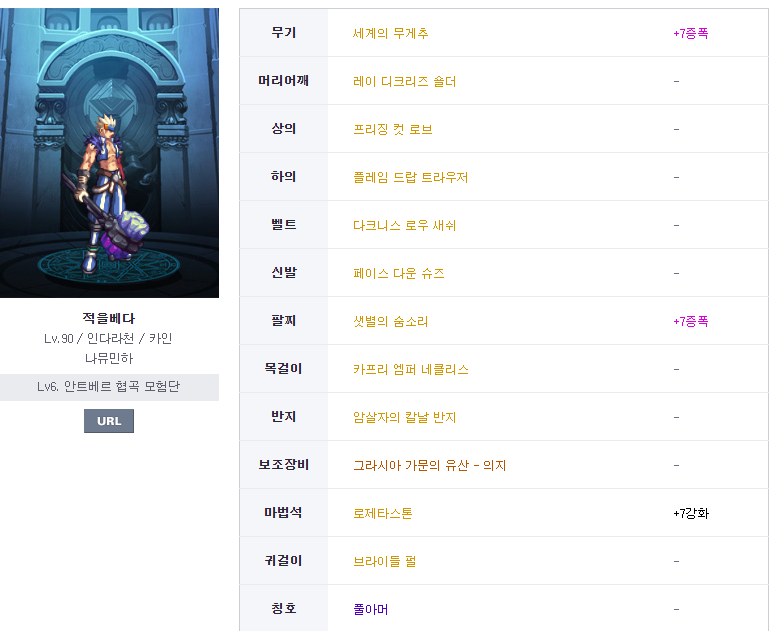The width and height of the screenshot is (771, 631).
Task: Click adventure guild label 안트베르 협곡 모험단
Action: [109, 387]
